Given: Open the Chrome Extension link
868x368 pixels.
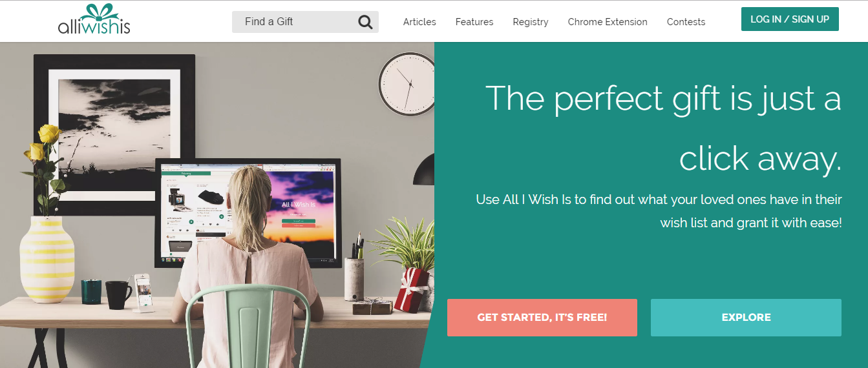Looking at the screenshot, I should point(608,22).
